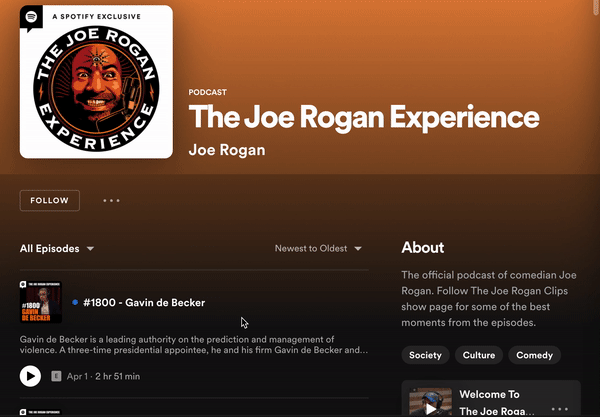Select the Society category tag
600x417 pixels.
[425, 355]
